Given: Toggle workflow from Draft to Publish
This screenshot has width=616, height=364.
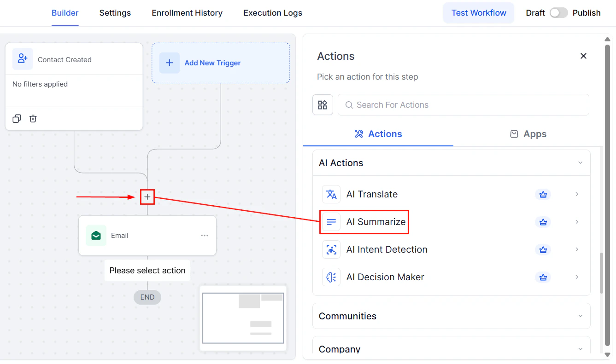Looking at the screenshot, I should 559,12.
